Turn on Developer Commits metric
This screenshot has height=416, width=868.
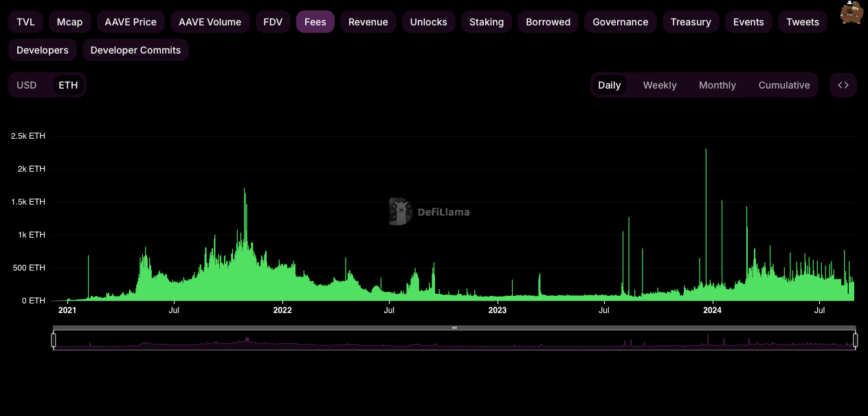(135, 50)
